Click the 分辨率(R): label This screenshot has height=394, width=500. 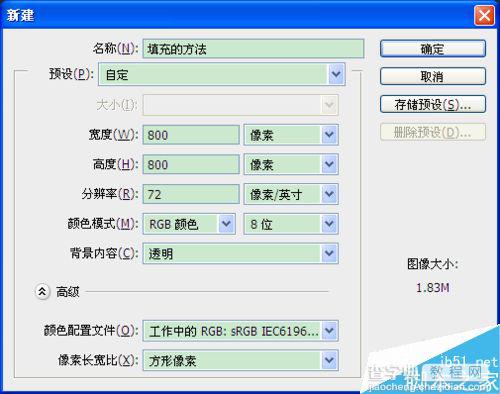point(110,194)
